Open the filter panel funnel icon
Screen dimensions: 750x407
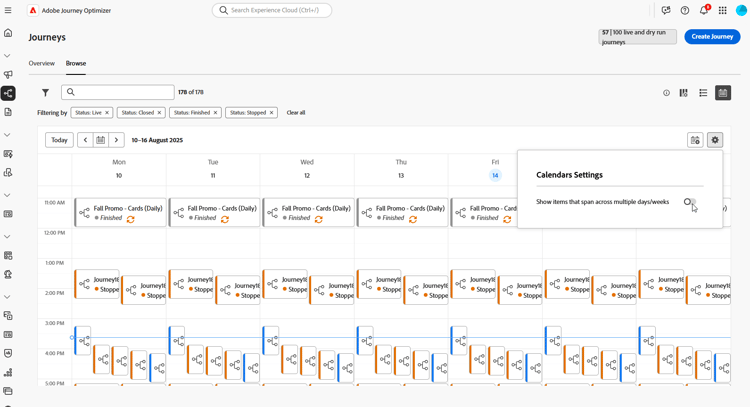tap(45, 93)
